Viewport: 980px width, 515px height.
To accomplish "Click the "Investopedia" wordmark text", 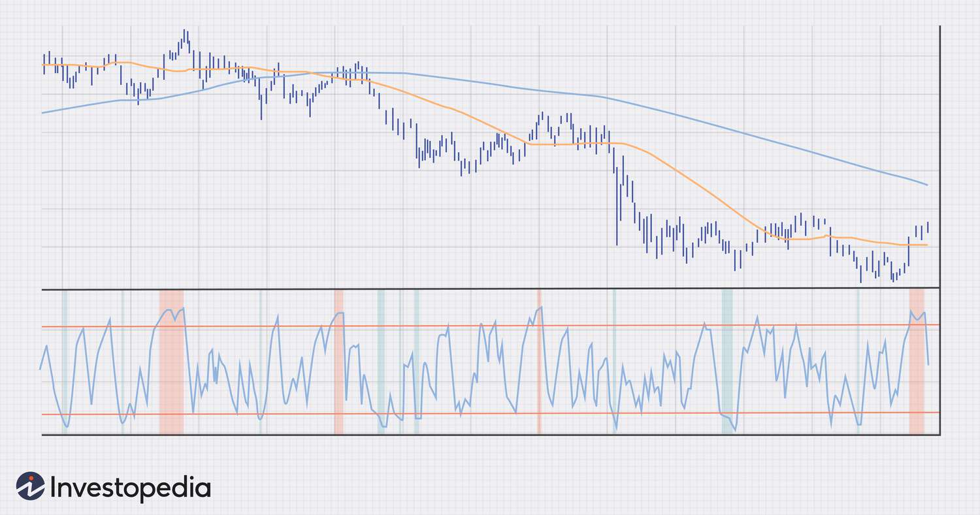I will (x=131, y=488).
